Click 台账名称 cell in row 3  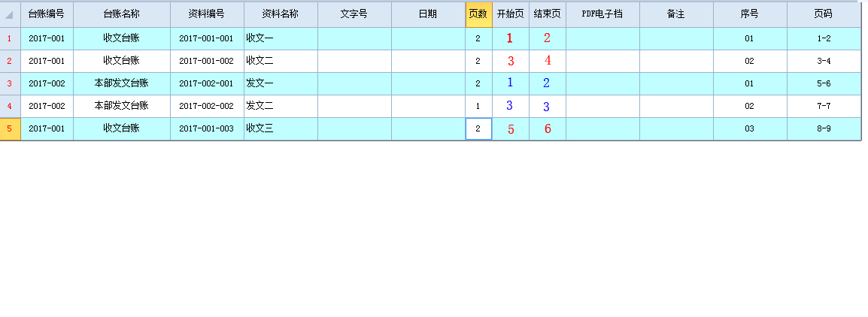[122, 84]
